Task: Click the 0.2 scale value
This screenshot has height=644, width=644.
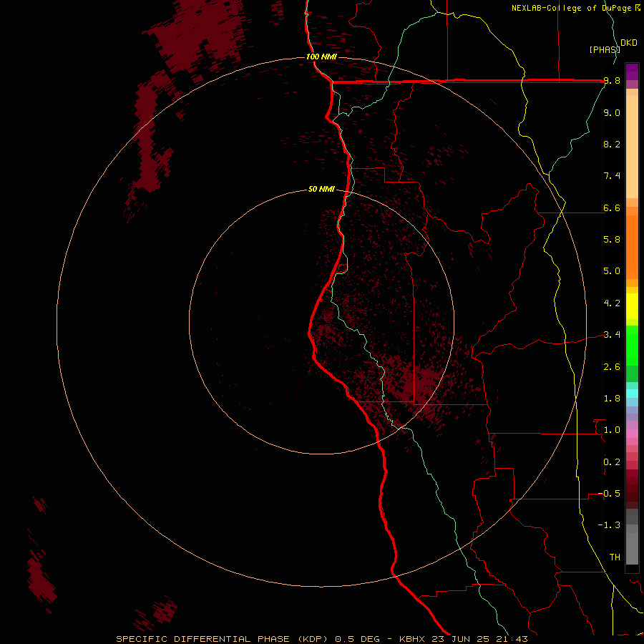Action: [612, 462]
